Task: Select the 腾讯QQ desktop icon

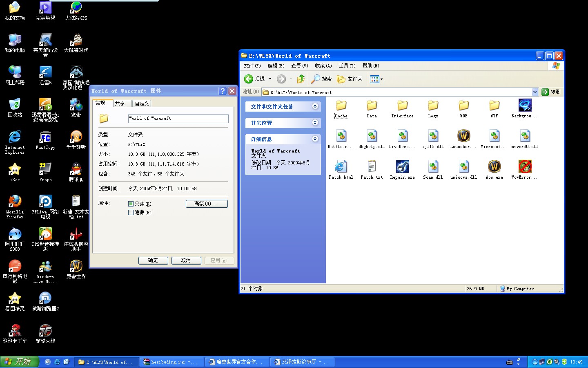Action: 76,172
